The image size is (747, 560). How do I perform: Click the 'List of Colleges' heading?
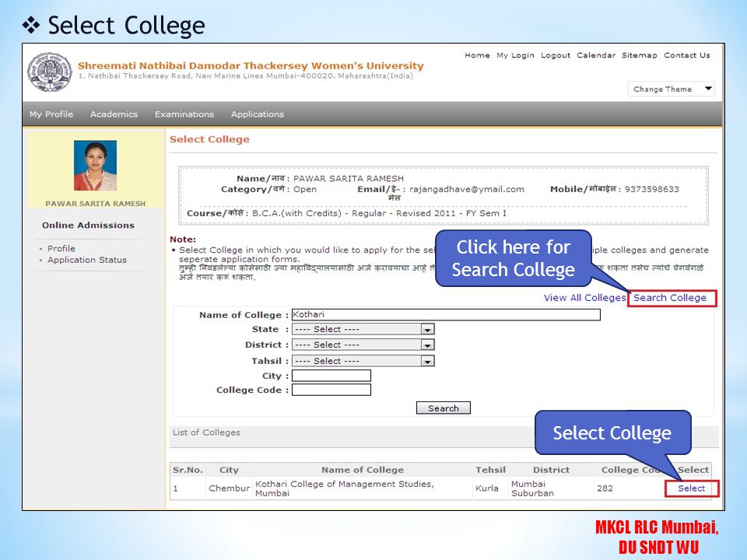click(206, 432)
